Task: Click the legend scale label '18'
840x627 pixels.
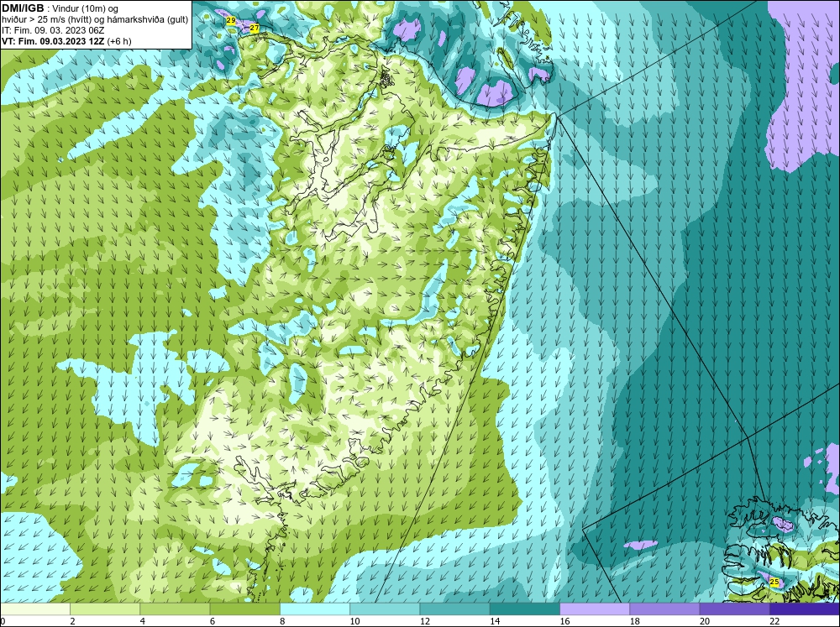Action: pos(635,621)
